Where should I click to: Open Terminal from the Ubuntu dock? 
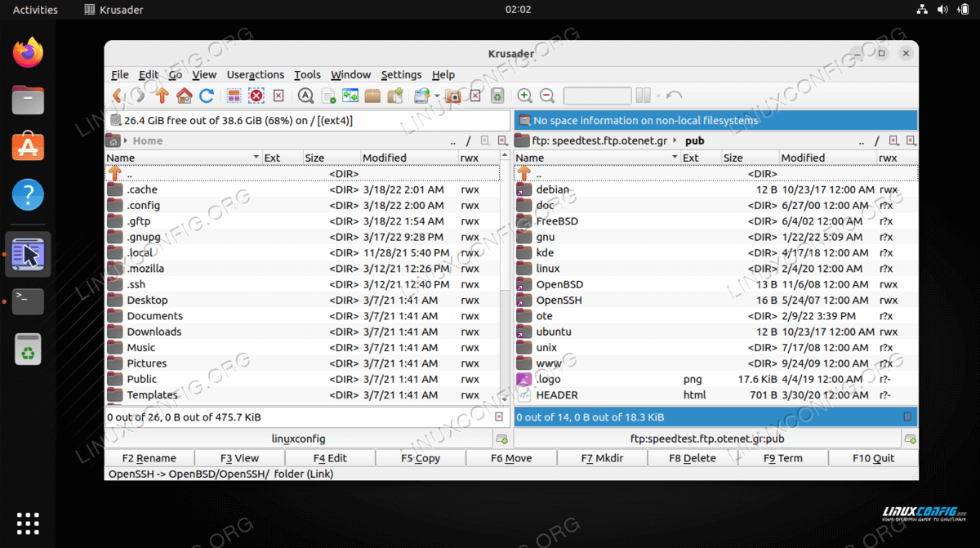28,301
